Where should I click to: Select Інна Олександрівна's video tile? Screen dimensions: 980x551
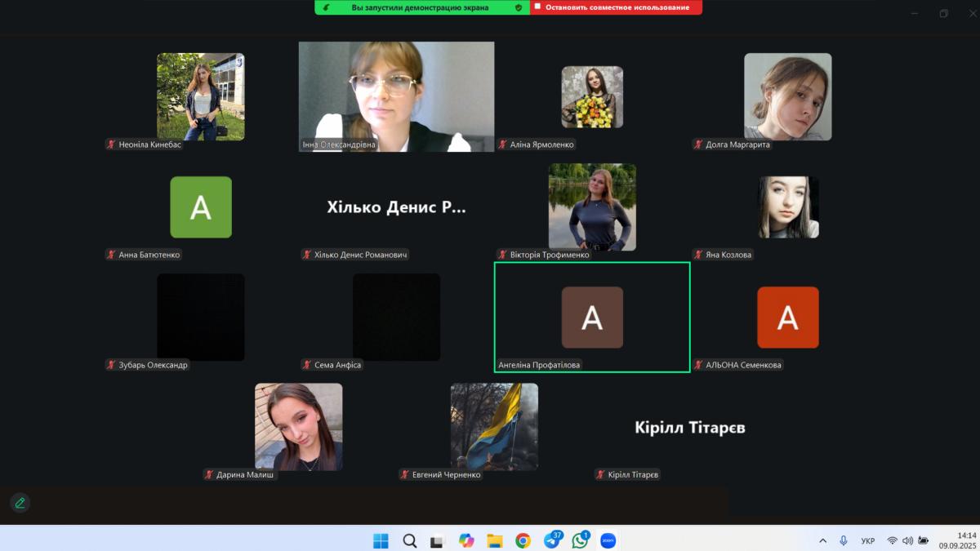(x=396, y=96)
